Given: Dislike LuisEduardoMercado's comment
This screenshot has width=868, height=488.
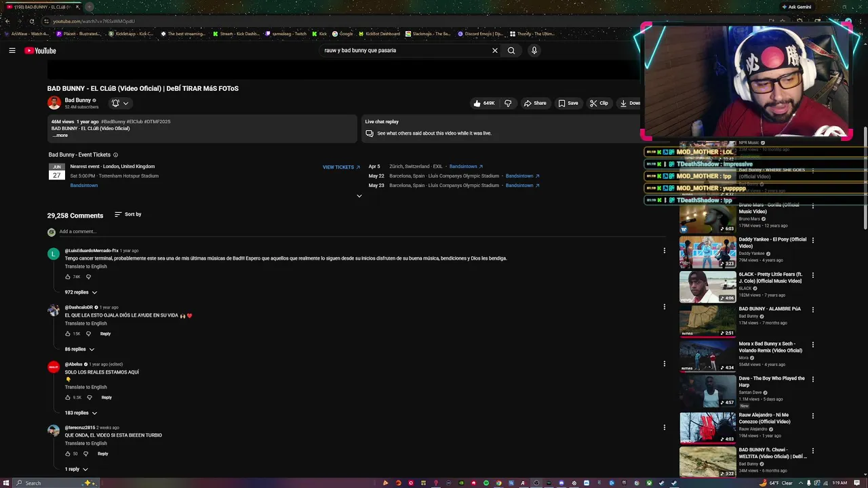Looking at the screenshot, I should tap(88, 277).
